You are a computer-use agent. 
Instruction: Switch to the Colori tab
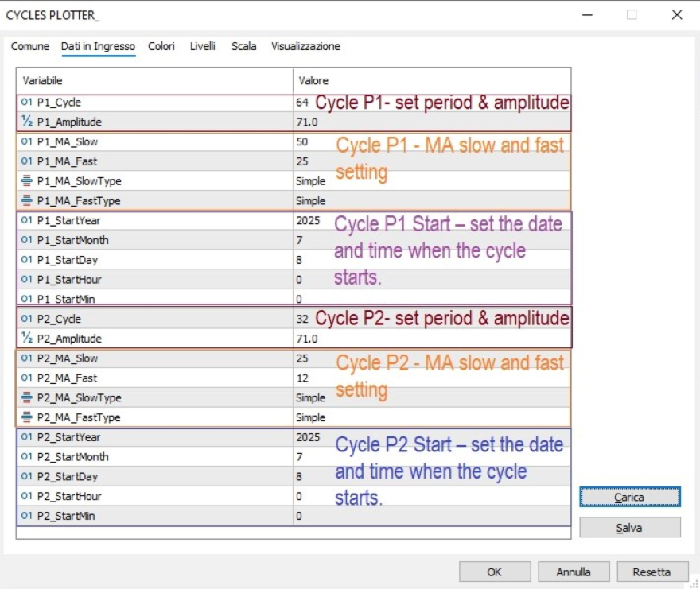tap(161, 47)
